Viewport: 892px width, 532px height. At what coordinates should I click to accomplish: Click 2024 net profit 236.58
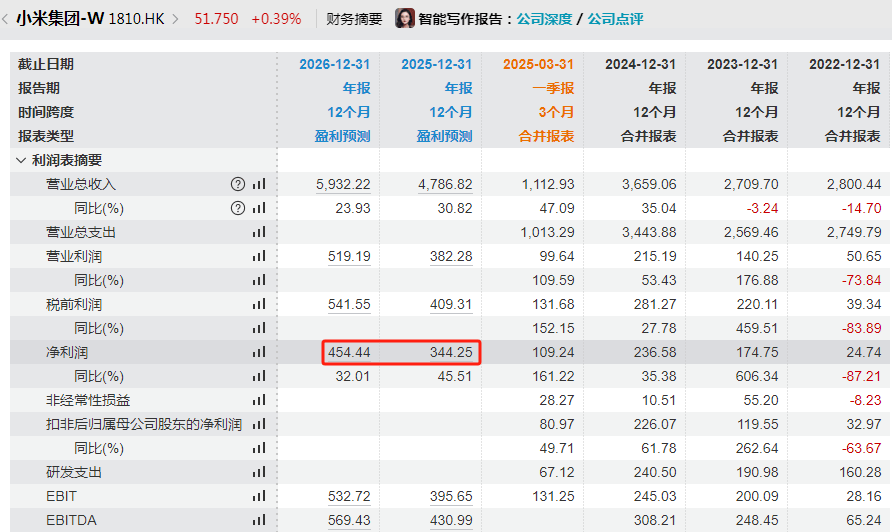click(655, 352)
